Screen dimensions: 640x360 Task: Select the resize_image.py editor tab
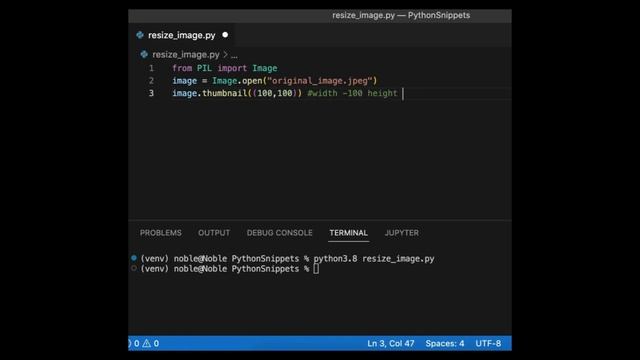(182, 35)
